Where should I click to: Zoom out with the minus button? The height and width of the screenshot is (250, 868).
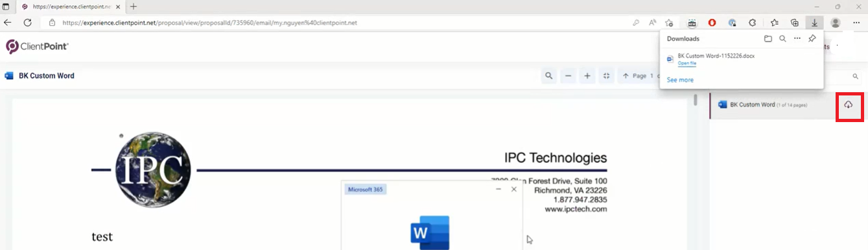click(x=568, y=76)
